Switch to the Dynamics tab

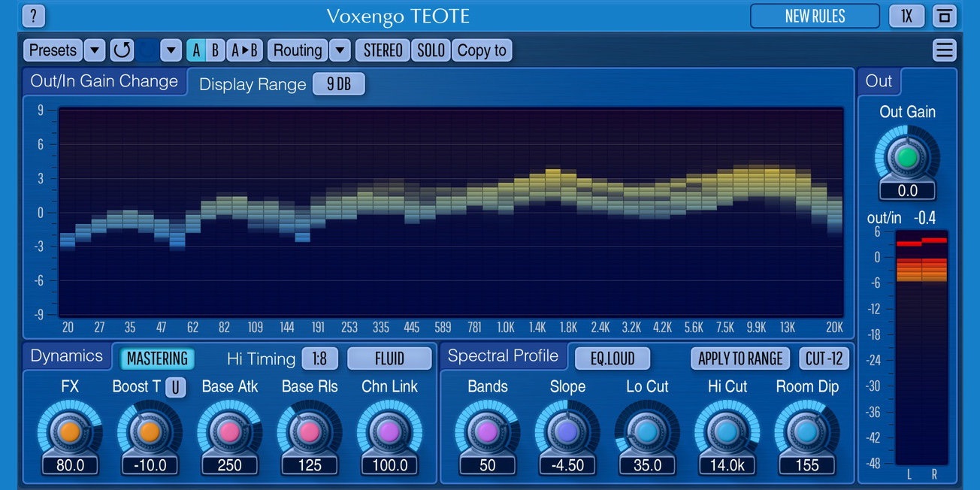(66, 355)
